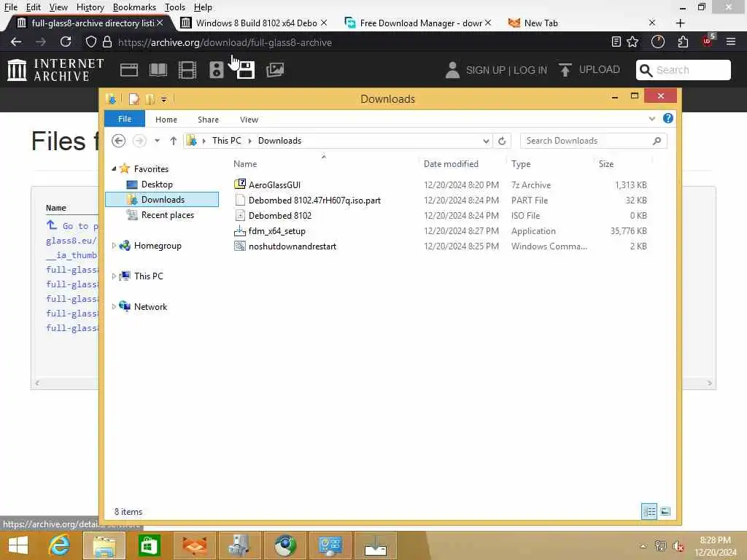Screen dimensions: 747x560
Task: Click the Windows Start button
Action: (x=18, y=545)
